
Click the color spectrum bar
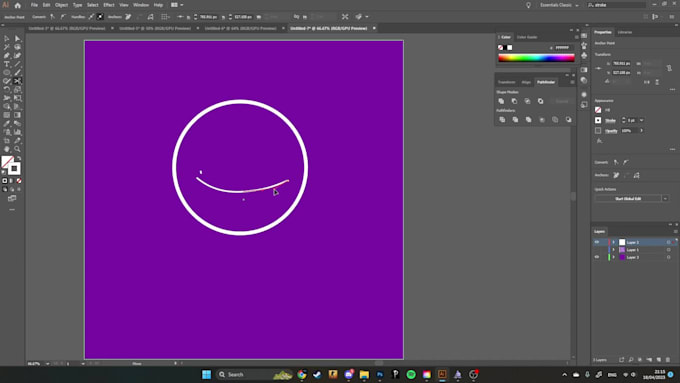(x=536, y=58)
